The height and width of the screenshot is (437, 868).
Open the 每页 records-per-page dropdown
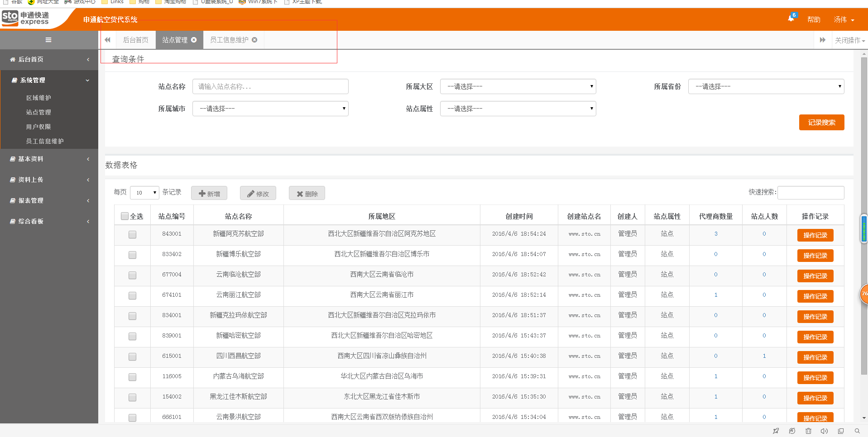(144, 193)
